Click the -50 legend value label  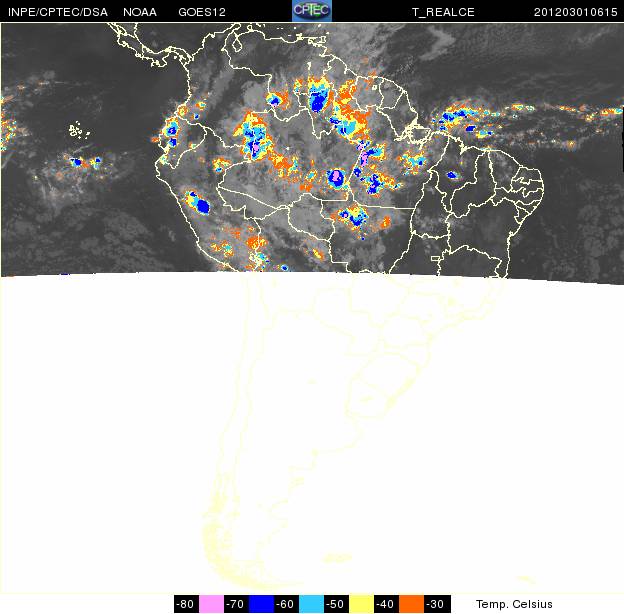(336, 604)
